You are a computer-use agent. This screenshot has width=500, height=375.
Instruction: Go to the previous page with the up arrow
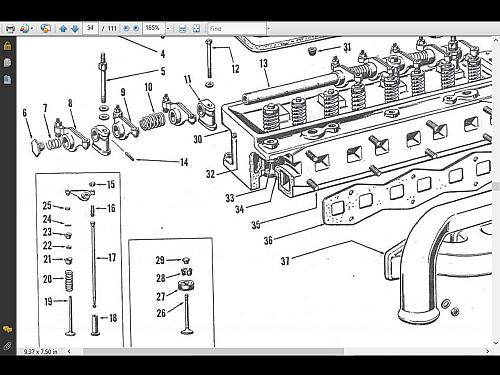point(63,29)
